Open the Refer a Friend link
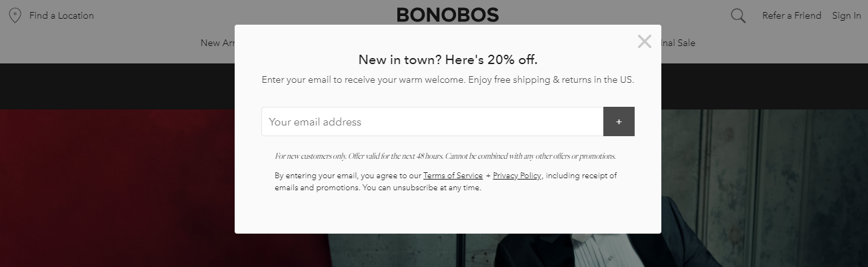Image resolution: width=868 pixels, height=267 pixels. tap(791, 15)
